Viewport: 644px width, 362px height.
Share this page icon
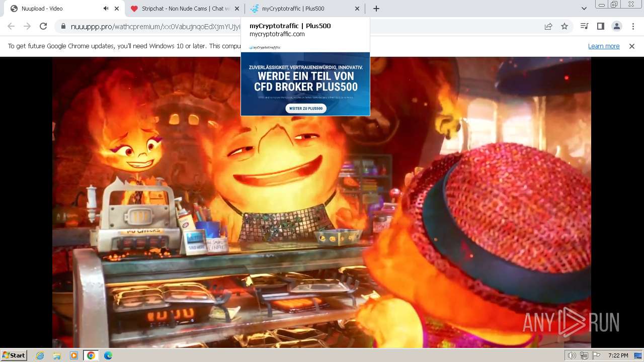click(548, 26)
